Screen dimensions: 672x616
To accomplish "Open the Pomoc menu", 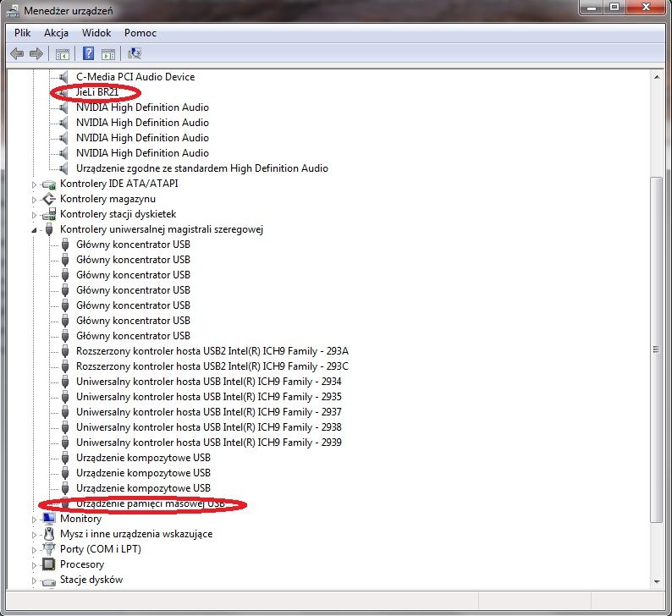I will (x=140, y=33).
